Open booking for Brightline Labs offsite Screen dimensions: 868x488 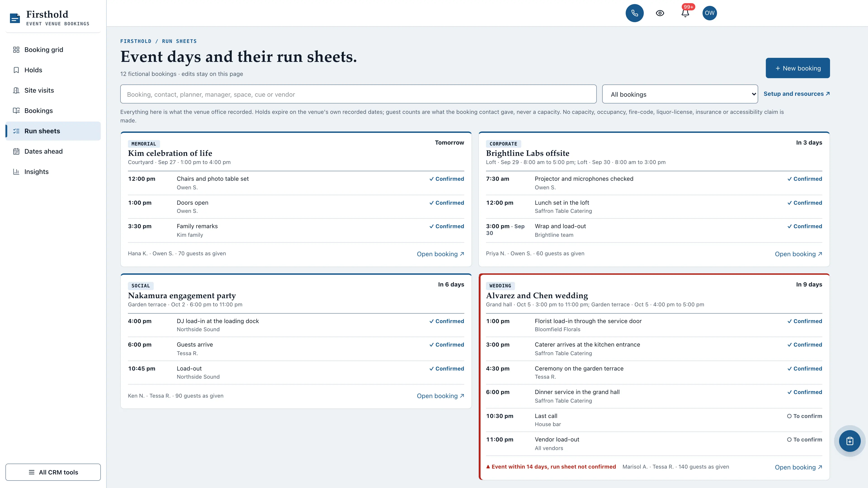pos(799,254)
